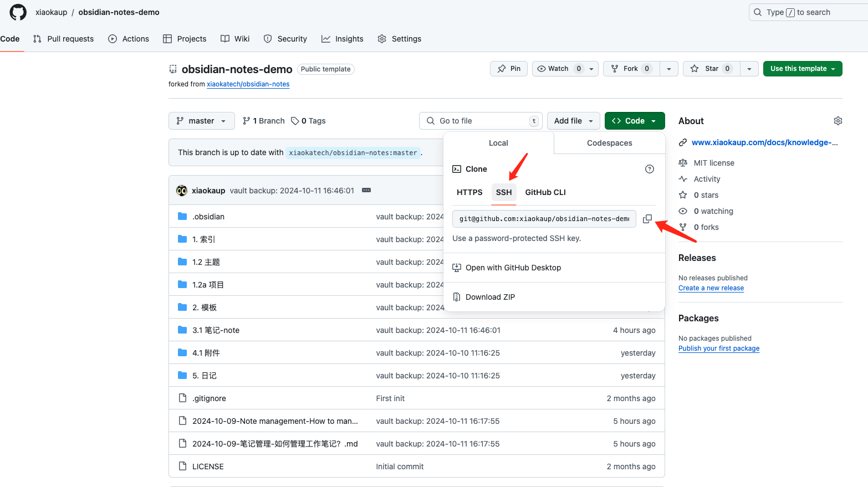Open the Add file dropdown
The height and width of the screenshot is (487, 868).
click(574, 121)
